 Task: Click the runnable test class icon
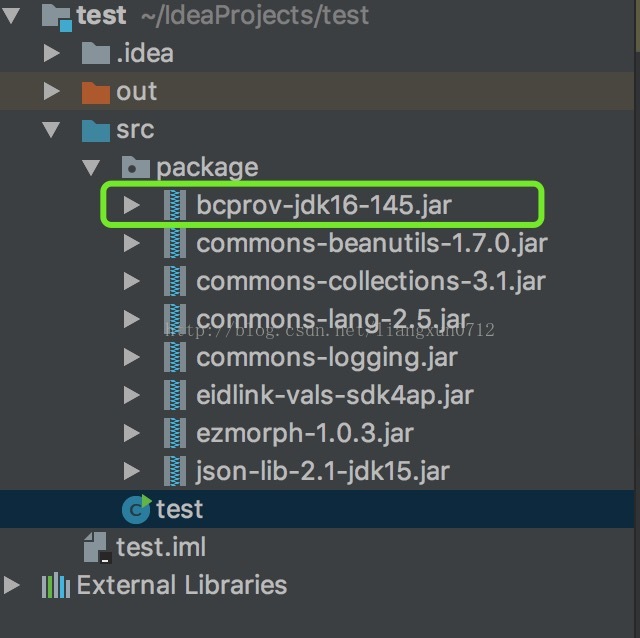click(x=136, y=509)
